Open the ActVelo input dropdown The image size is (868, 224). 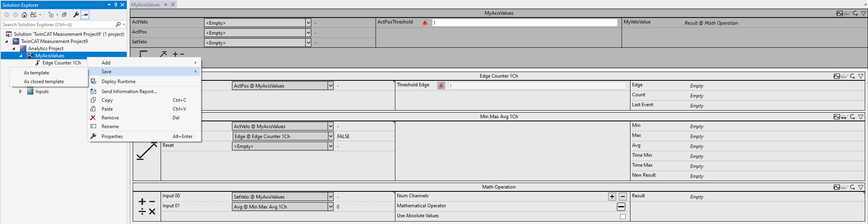pyautogui.click(x=308, y=23)
